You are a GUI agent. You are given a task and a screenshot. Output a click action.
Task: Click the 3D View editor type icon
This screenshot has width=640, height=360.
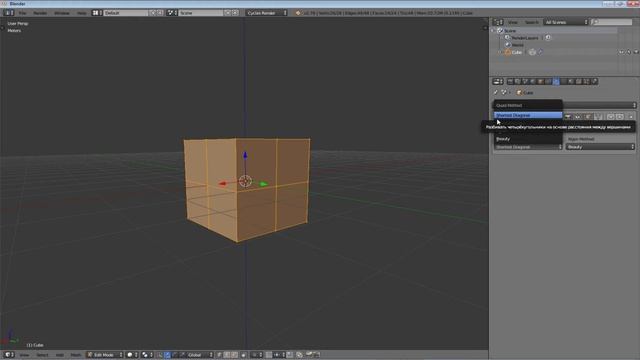coord(8,355)
